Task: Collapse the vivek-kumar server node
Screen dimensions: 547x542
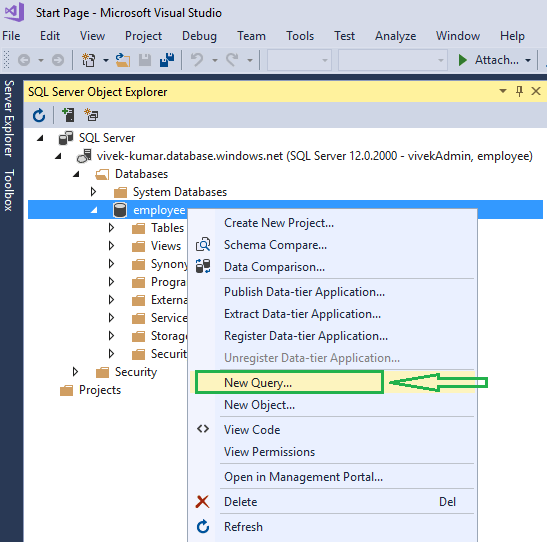Action: tap(58, 156)
